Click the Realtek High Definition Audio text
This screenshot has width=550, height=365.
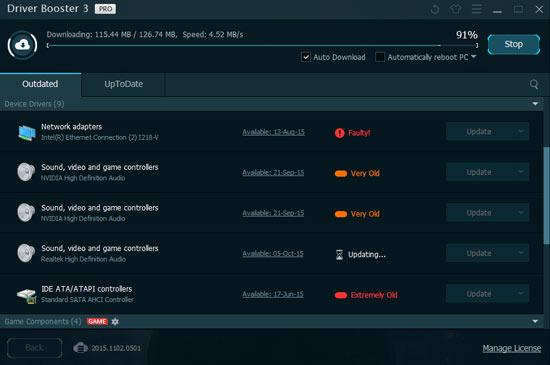tap(83, 259)
